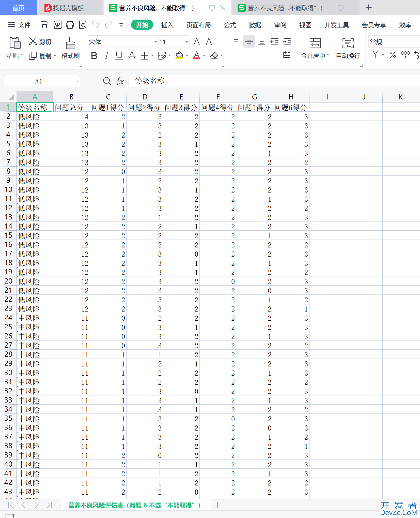
Task: Open the Name Box dropdown arrow
Action: click(x=77, y=81)
